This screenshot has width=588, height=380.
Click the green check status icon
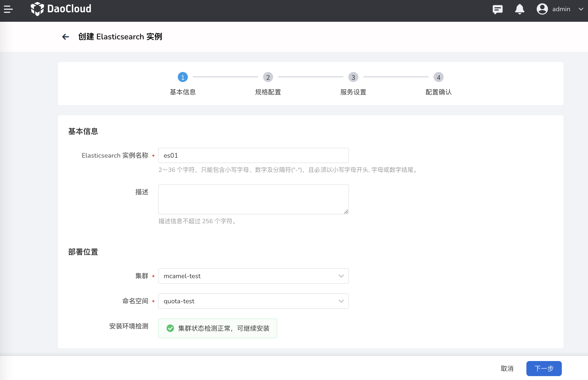(170, 328)
